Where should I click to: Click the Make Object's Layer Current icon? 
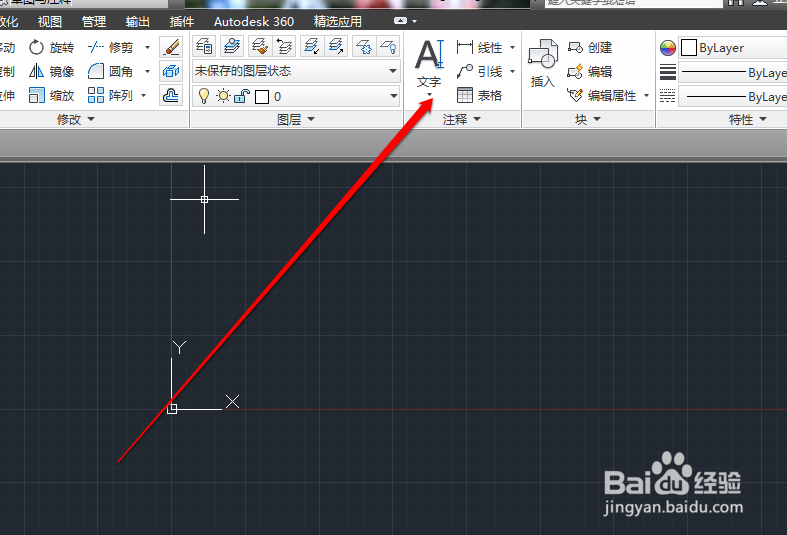232,47
